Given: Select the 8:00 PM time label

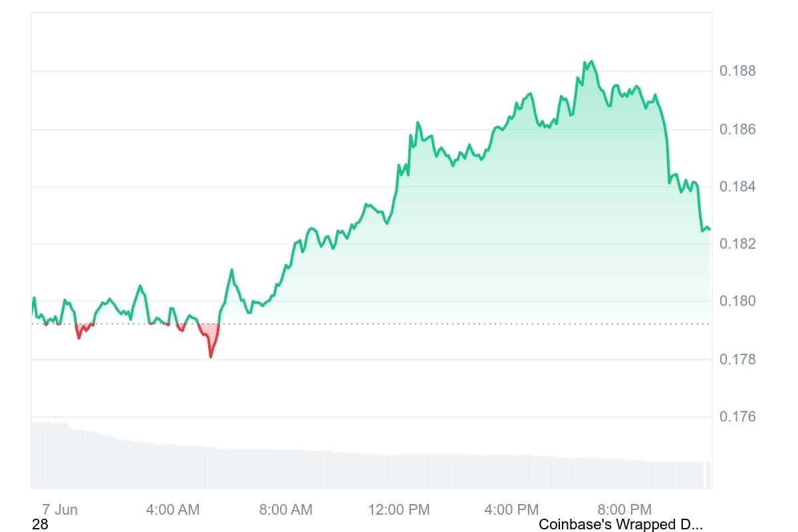Looking at the screenshot, I should point(625,510).
